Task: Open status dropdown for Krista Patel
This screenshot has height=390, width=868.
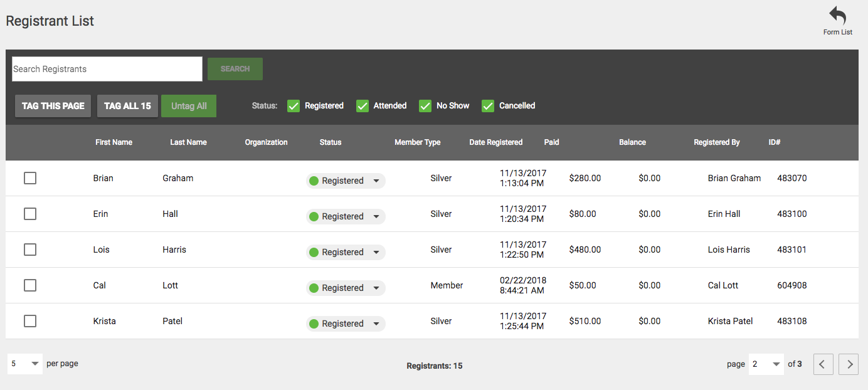Action: click(346, 324)
